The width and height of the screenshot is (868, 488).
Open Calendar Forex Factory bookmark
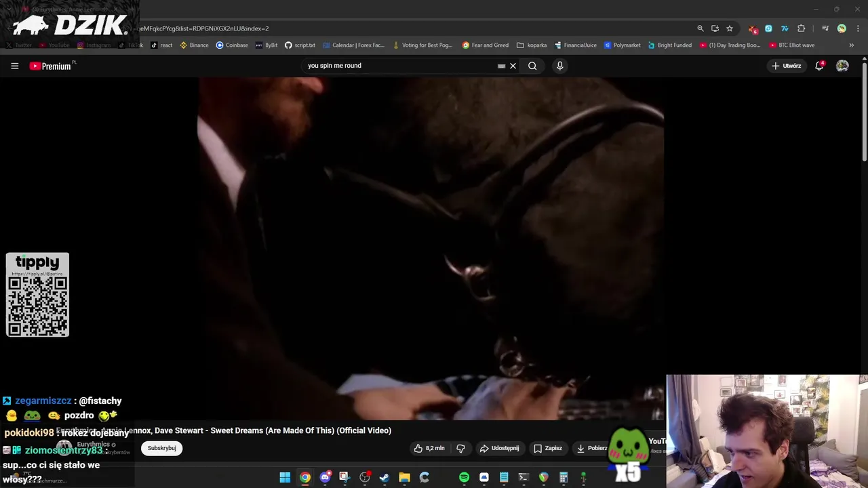coord(353,45)
